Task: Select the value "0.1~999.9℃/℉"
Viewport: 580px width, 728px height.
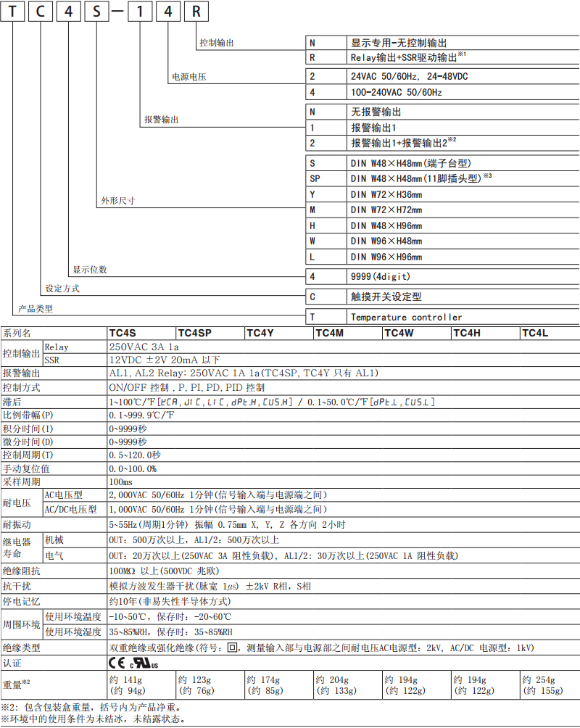Action: click(141, 415)
